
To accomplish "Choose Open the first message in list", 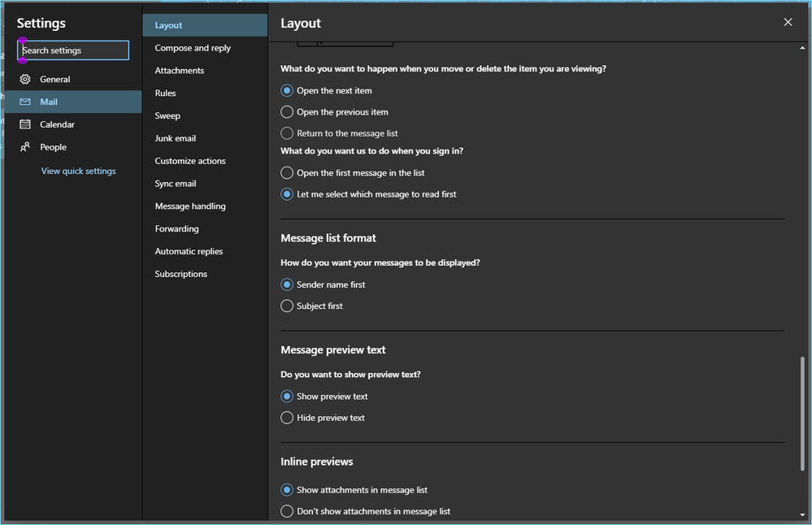I will [287, 173].
